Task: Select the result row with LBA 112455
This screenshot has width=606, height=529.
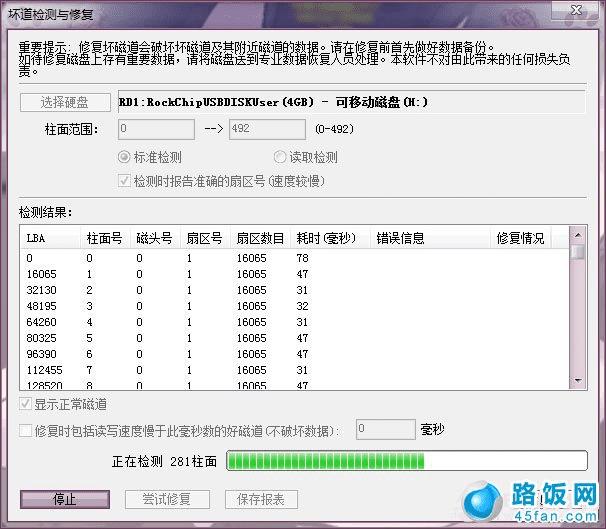Action: 294,370
